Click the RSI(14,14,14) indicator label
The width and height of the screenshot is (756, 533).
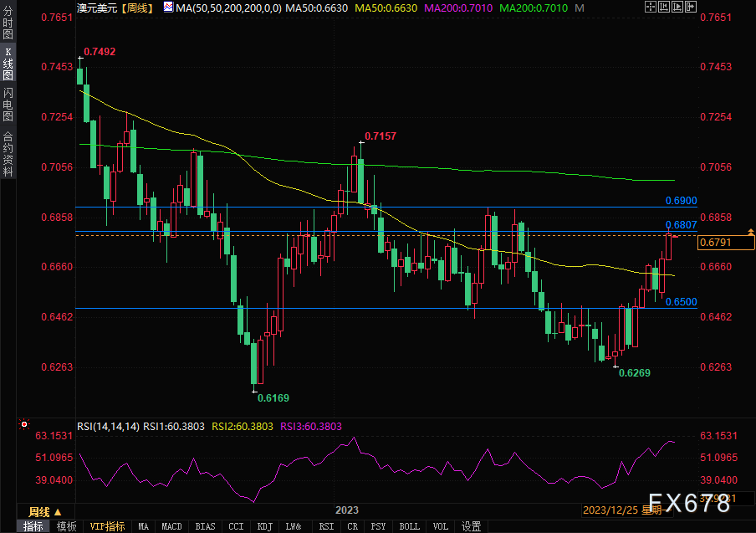(x=108, y=426)
